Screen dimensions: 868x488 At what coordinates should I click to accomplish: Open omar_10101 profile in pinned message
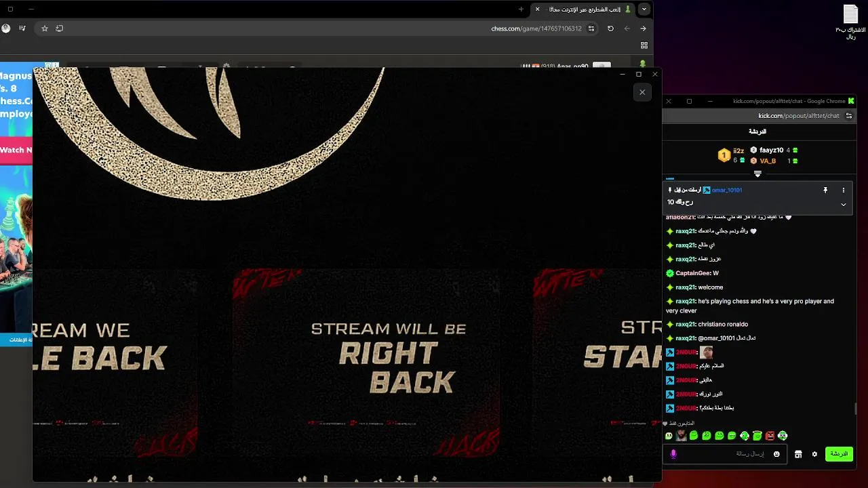click(x=726, y=190)
